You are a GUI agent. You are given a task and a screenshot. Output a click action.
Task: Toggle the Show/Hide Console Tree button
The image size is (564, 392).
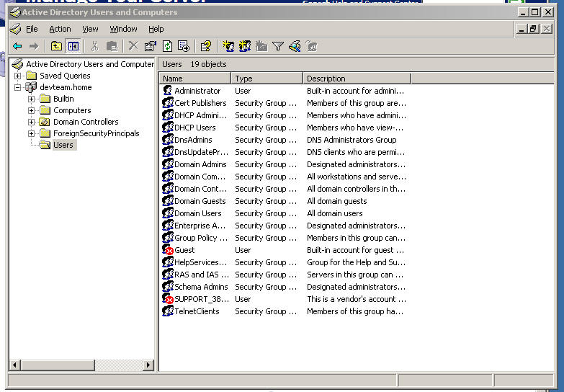pos(73,46)
